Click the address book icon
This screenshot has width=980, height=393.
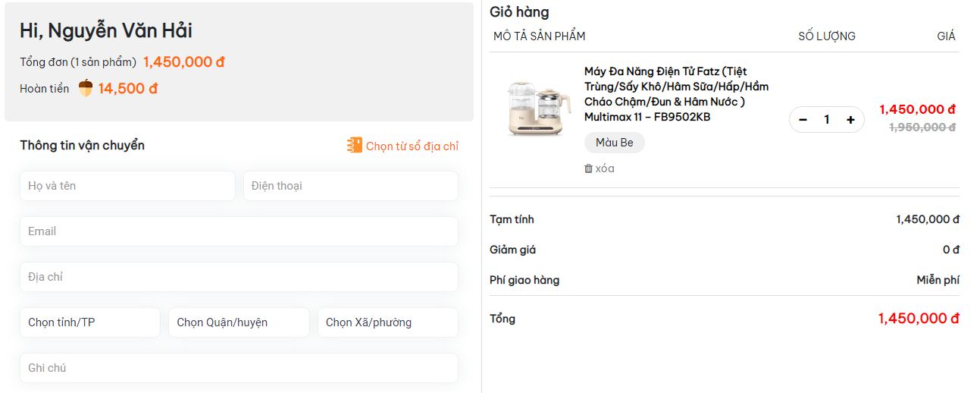(354, 146)
